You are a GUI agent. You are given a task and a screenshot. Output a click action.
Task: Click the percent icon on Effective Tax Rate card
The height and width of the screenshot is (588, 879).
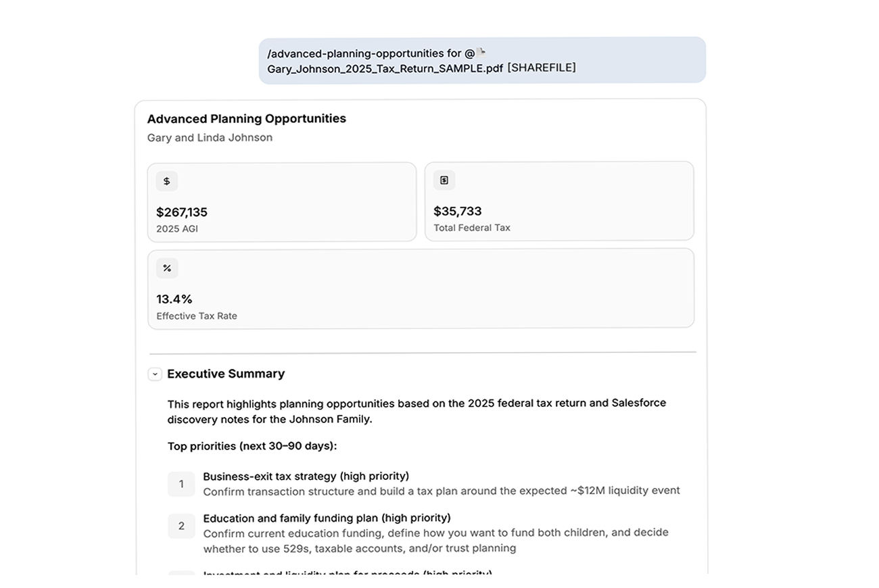click(x=167, y=268)
